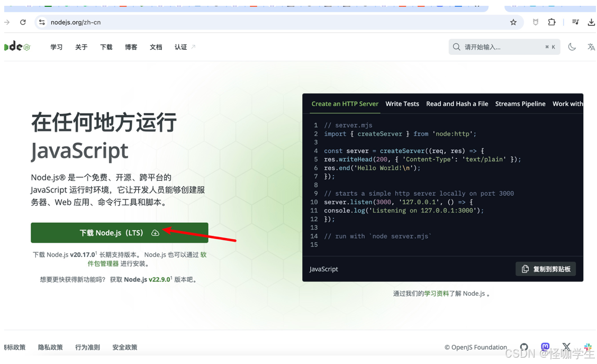Viewport: 597px width, 364px height.
Task: Click the © OpenJS Foundation link
Action: (x=476, y=347)
